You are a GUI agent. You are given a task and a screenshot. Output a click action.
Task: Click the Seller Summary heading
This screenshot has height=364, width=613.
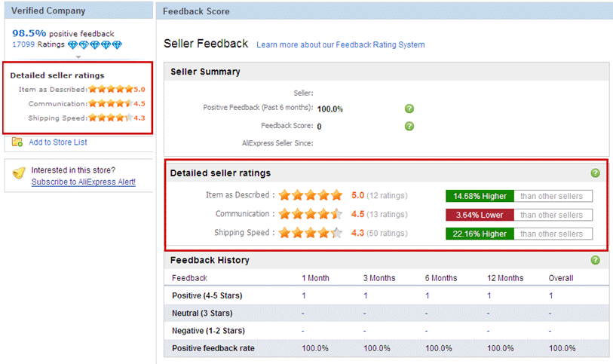205,72
